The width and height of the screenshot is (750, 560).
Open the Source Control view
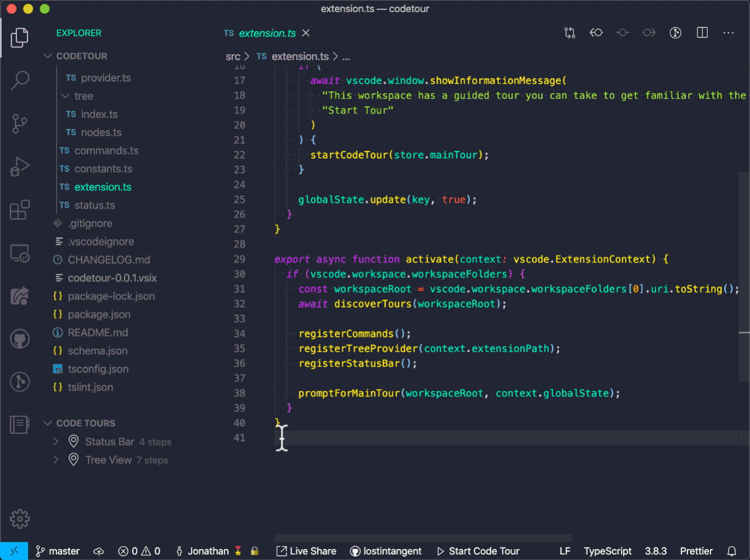click(20, 124)
